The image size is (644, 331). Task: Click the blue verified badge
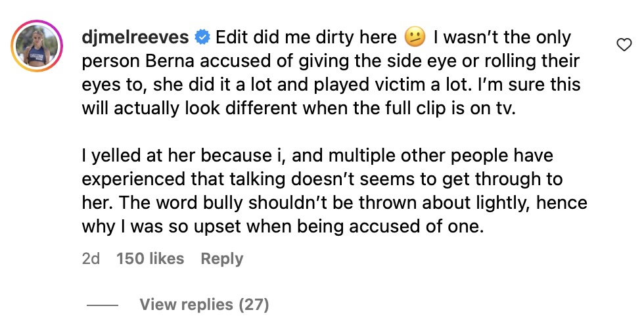[x=202, y=37]
